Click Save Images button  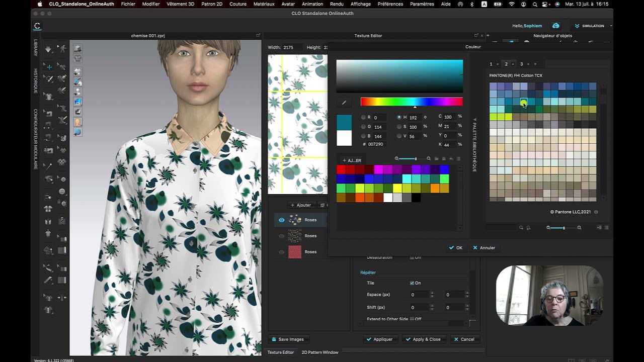point(288,339)
